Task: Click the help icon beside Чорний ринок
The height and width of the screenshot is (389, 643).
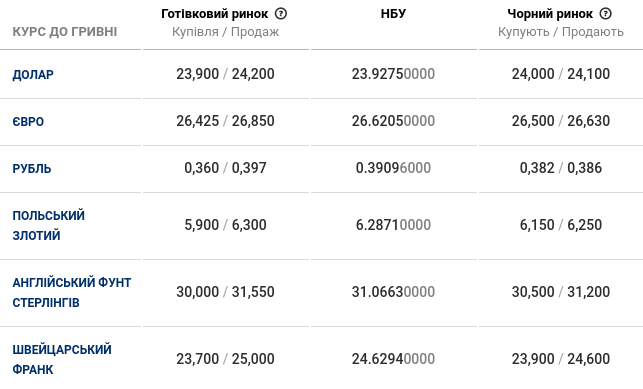Action: (x=606, y=14)
